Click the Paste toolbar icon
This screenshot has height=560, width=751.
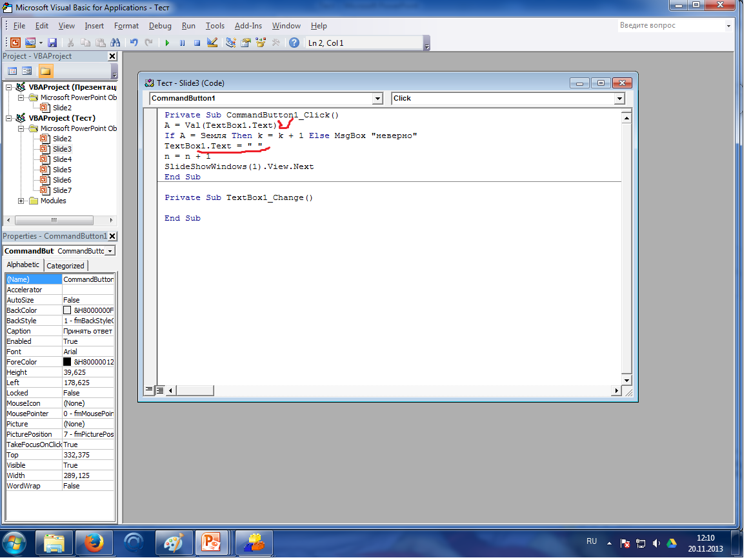click(x=100, y=43)
